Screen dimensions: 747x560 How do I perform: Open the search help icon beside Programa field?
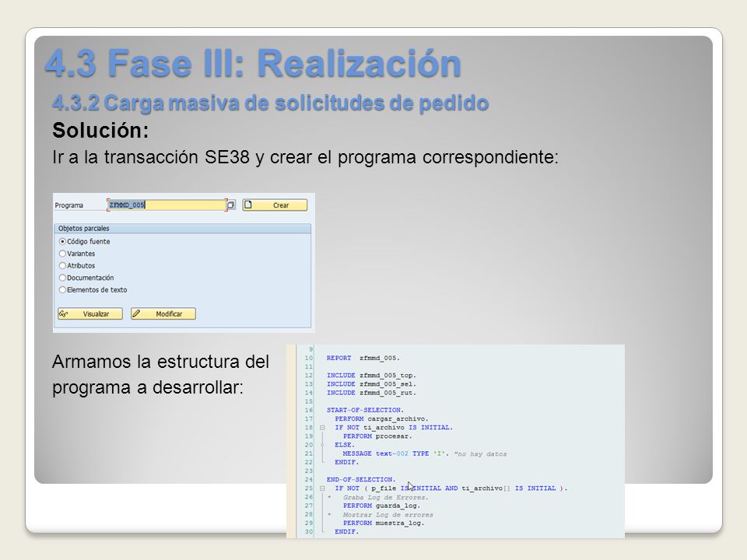click(x=231, y=205)
